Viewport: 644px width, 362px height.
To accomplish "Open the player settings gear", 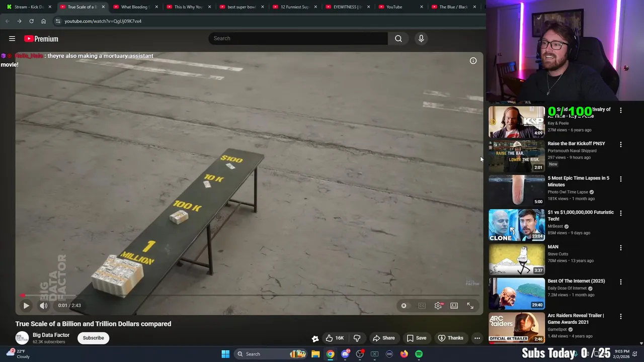I will pos(438,306).
